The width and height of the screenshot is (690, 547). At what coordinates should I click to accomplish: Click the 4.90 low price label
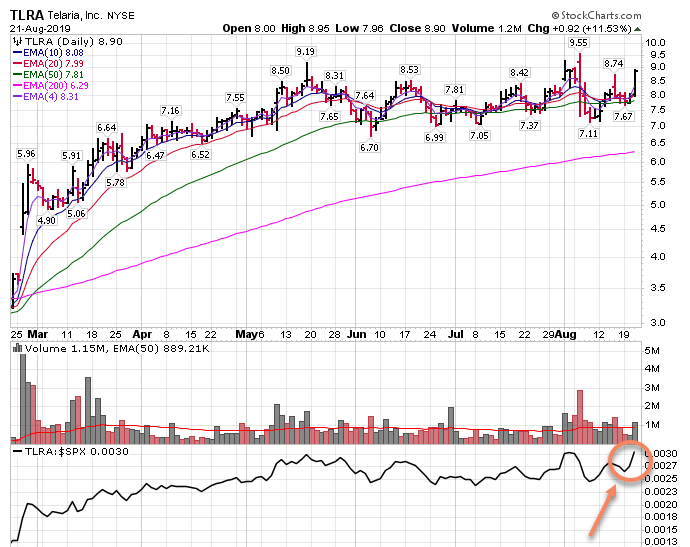pyautogui.click(x=47, y=220)
